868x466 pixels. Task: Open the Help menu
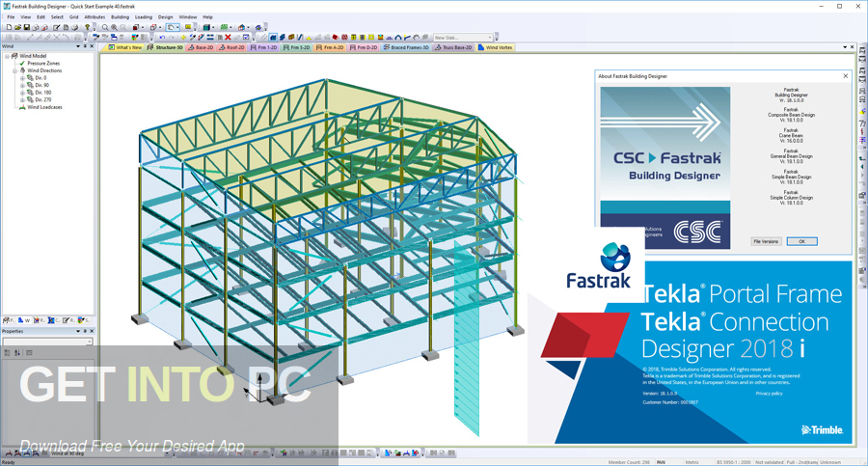207,17
